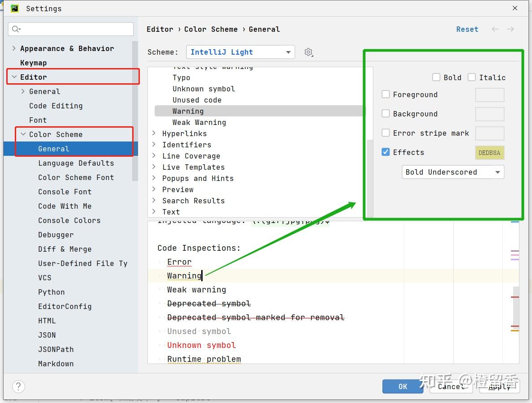This screenshot has width=532, height=403.
Task: Expand the Hyperlinks tree item
Action: 154,133
